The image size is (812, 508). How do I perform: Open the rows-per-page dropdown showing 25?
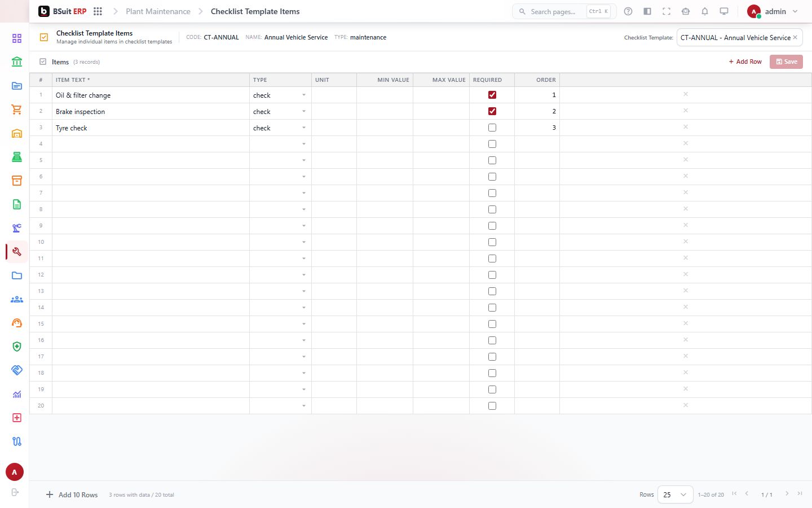[675, 494]
